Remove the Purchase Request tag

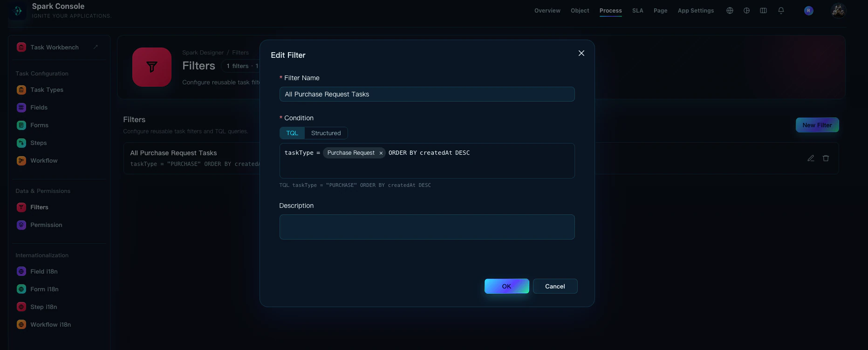tap(381, 153)
